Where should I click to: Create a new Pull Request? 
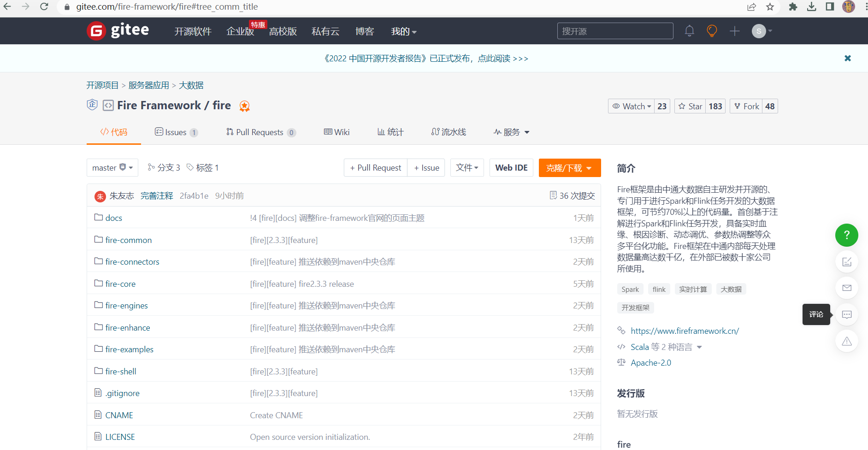point(375,167)
